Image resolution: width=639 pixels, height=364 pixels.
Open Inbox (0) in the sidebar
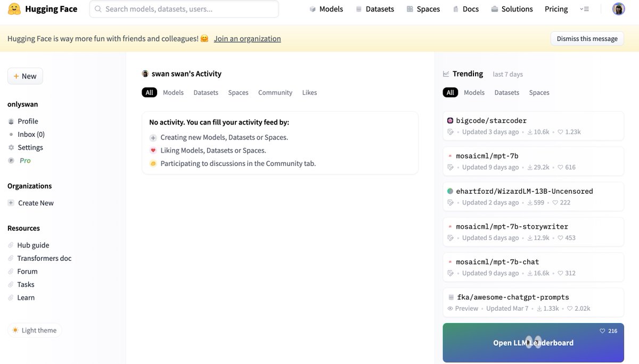point(31,135)
